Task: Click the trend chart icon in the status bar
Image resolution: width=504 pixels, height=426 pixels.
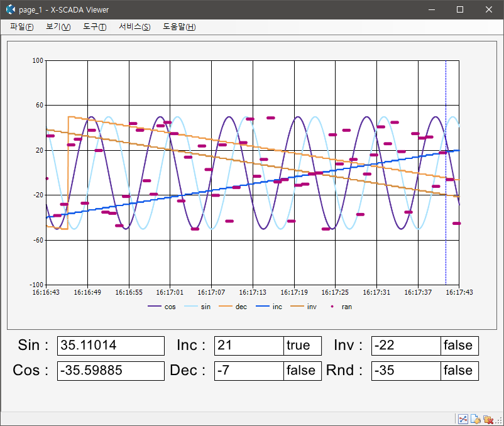Action: pyautogui.click(x=463, y=419)
